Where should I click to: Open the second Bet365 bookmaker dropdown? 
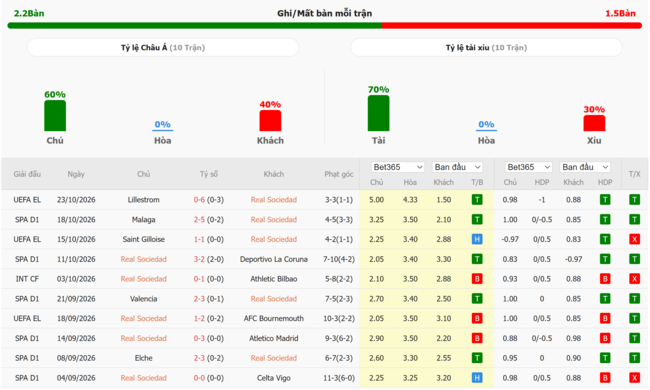(529, 167)
